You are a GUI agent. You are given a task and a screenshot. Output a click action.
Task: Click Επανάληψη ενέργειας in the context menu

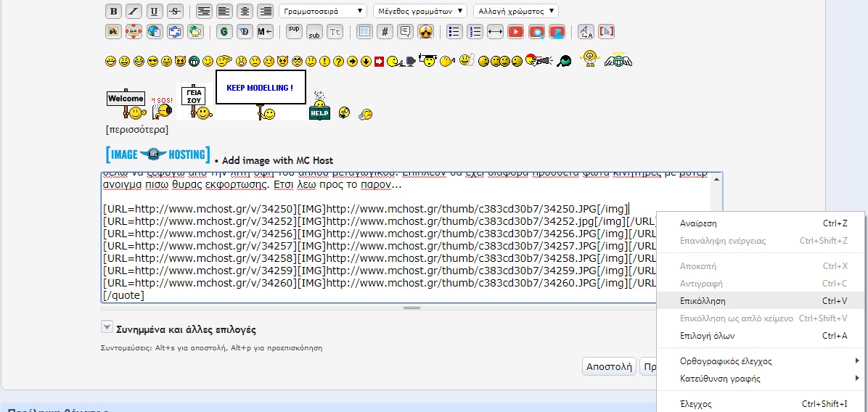point(761,241)
